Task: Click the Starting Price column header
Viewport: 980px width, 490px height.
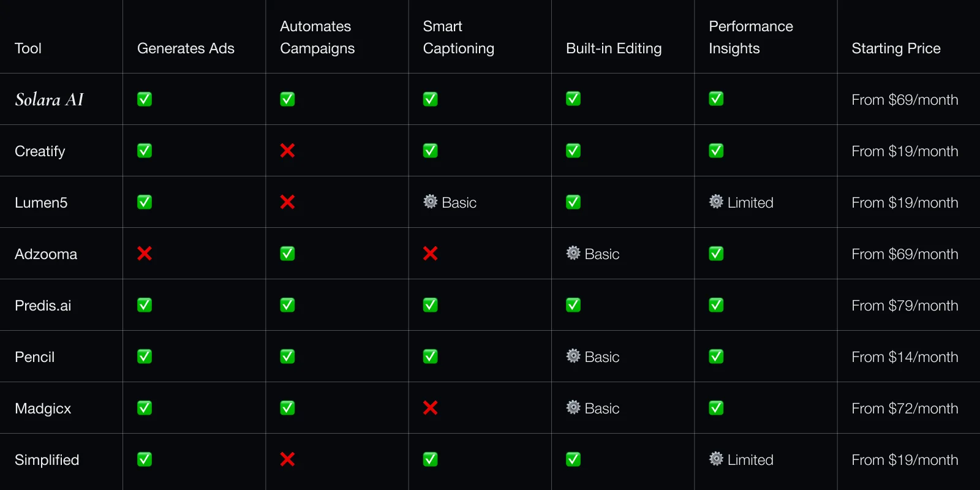Action: [895, 48]
